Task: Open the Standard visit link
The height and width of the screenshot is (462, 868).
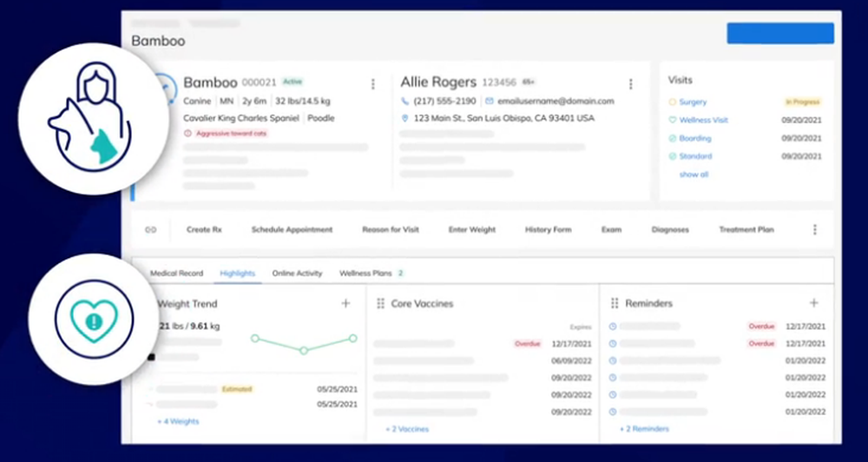Action: (695, 156)
